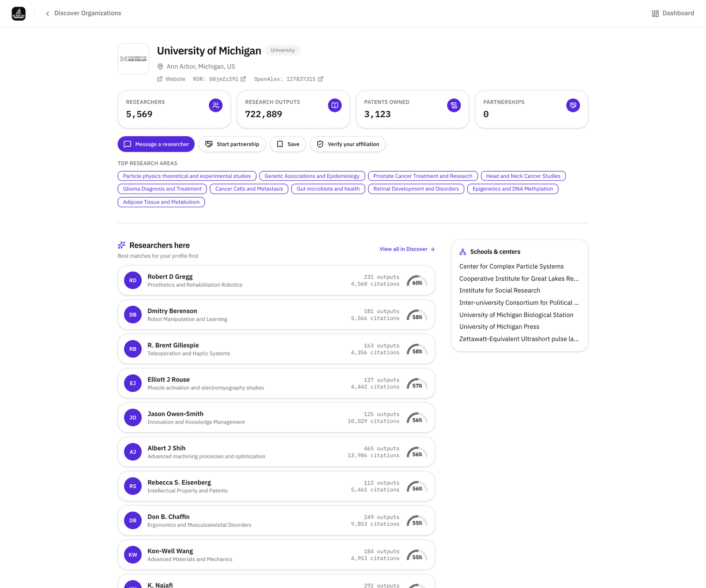
Task: Click Elliott J Rouse's EJ avatar
Action: click(133, 383)
